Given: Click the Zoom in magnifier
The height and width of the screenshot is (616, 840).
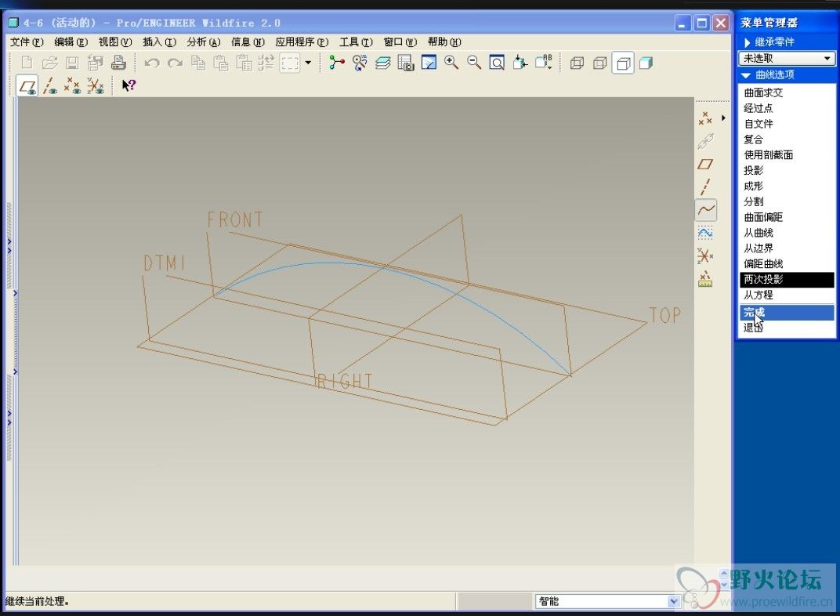Looking at the screenshot, I should pyautogui.click(x=451, y=63).
